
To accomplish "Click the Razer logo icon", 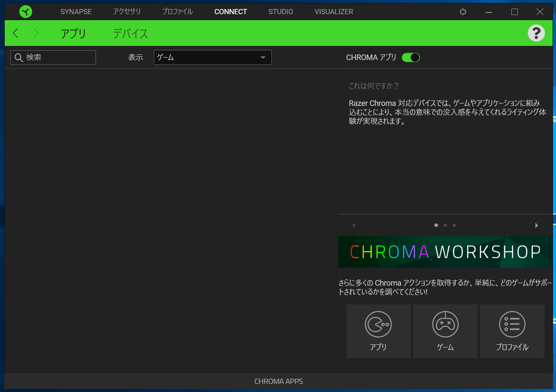I will point(26,12).
